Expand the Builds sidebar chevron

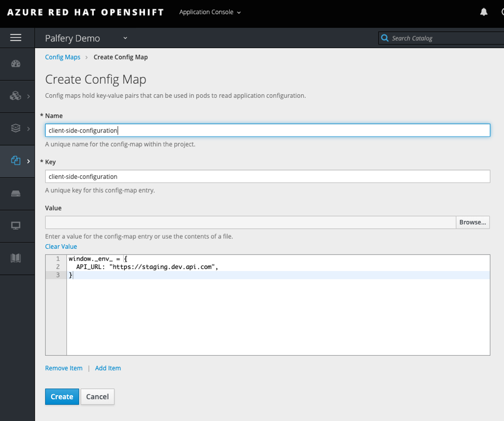[28, 96]
